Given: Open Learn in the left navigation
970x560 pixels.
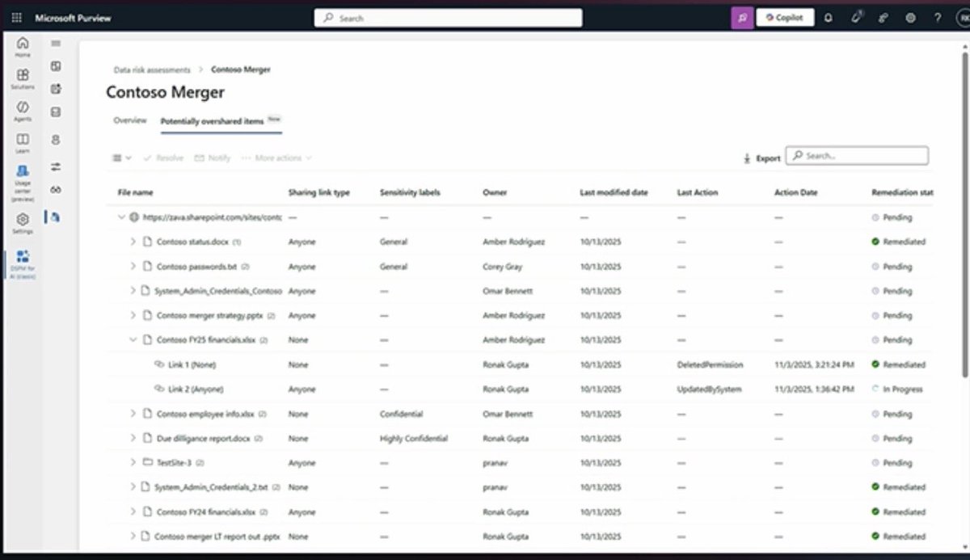Looking at the screenshot, I should (x=23, y=143).
